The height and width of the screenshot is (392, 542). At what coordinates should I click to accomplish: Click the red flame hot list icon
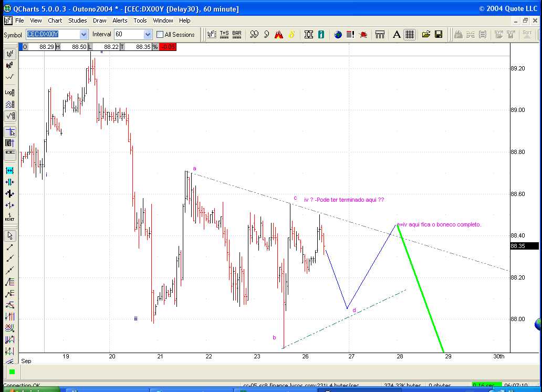pyautogui.click(x=279, y=34)
